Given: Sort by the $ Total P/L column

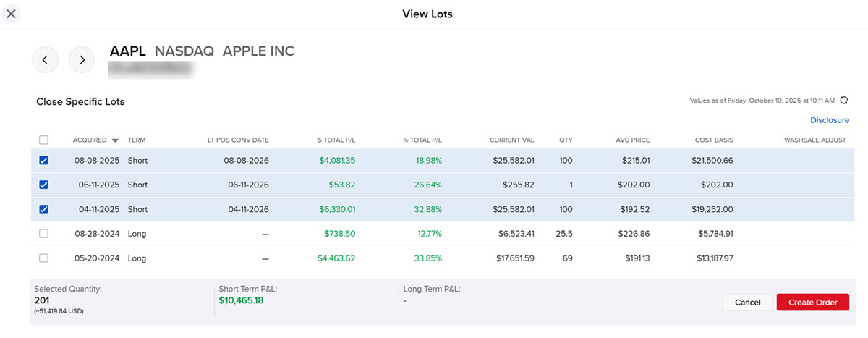Looking at the screenshot, I should 336,140.
